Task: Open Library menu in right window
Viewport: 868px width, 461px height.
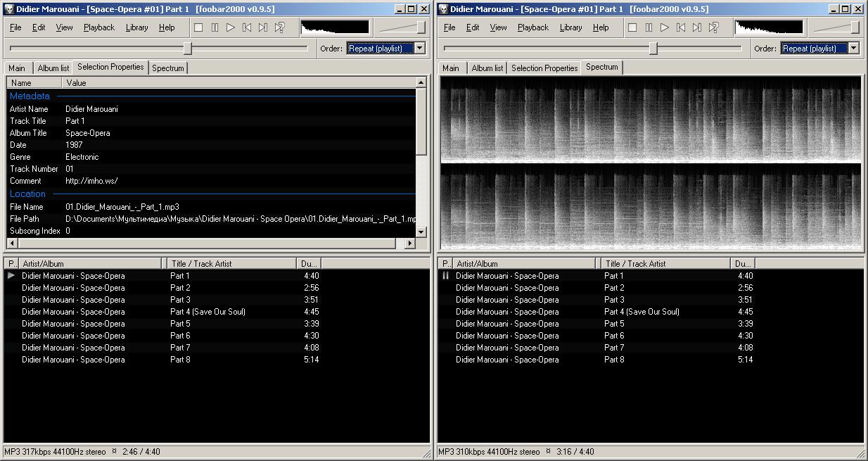Action: pyautogui.click(x=570, y=27)
